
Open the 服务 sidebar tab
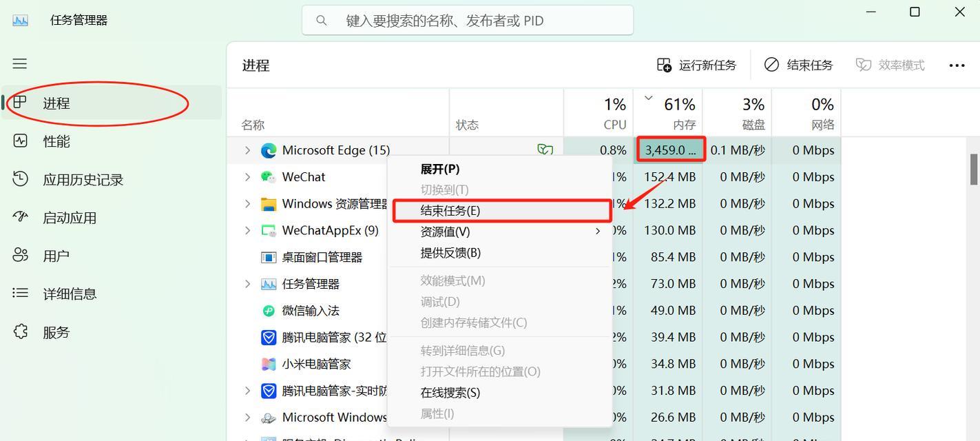pyautogui.click(x=56, y=332)
